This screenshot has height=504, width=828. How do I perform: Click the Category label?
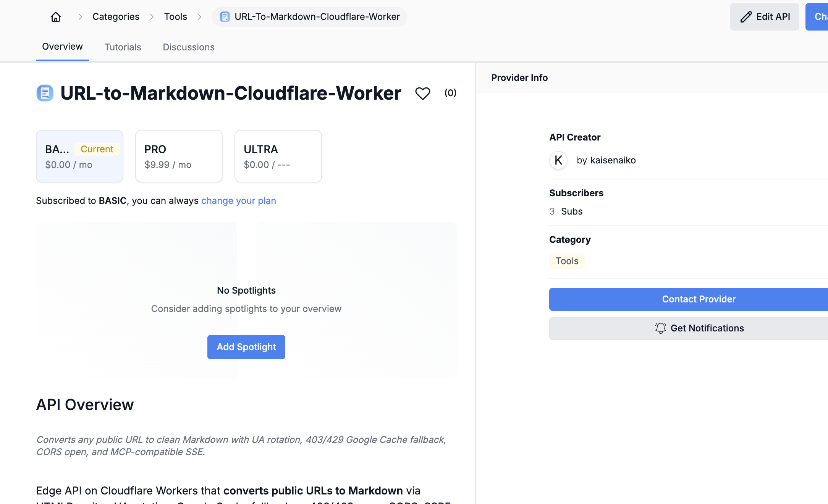click(x=570, y=240)
